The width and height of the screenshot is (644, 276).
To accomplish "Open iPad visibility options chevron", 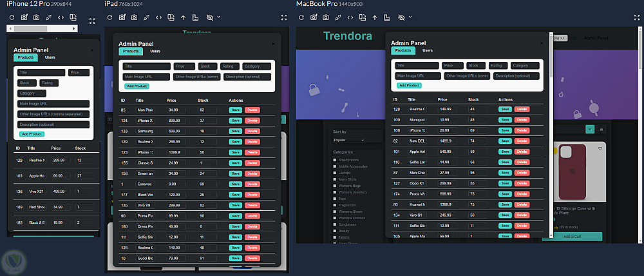I will click(219, 17).
